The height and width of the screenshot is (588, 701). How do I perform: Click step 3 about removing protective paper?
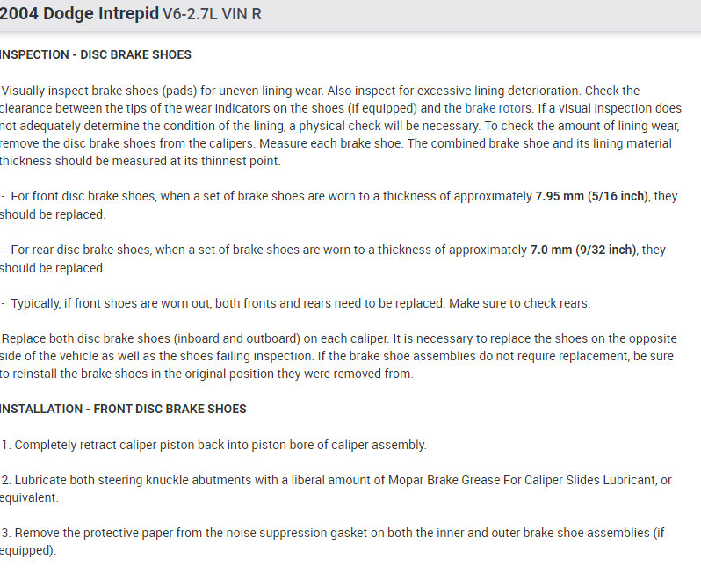[264, 533]
